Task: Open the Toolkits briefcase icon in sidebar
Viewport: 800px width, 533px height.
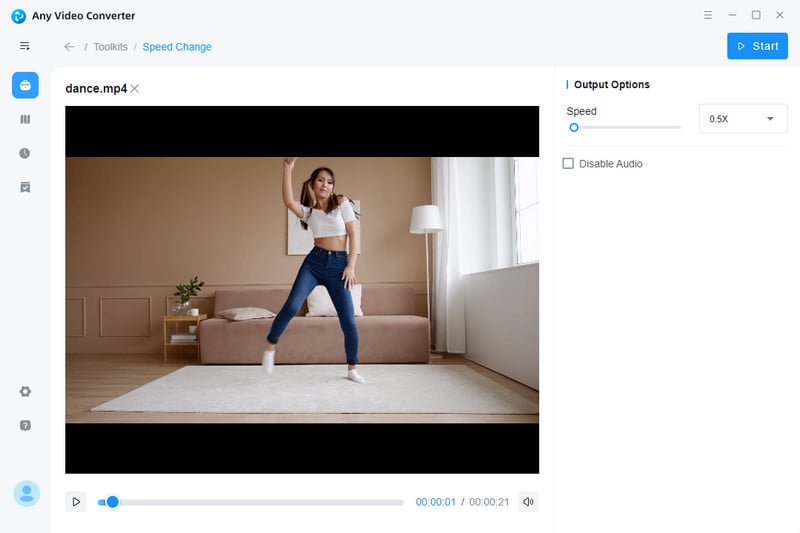Action: (25, 85)
